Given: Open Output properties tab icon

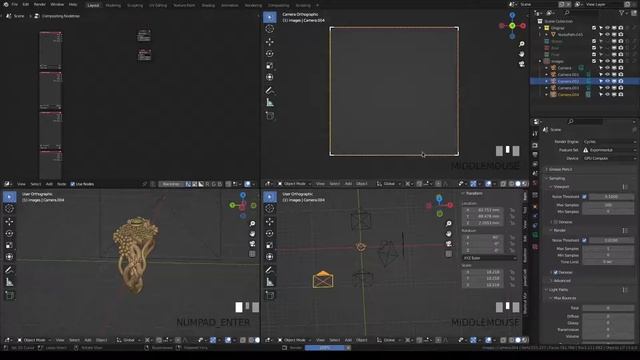Looking at the screenshot, I should [535, 155].
